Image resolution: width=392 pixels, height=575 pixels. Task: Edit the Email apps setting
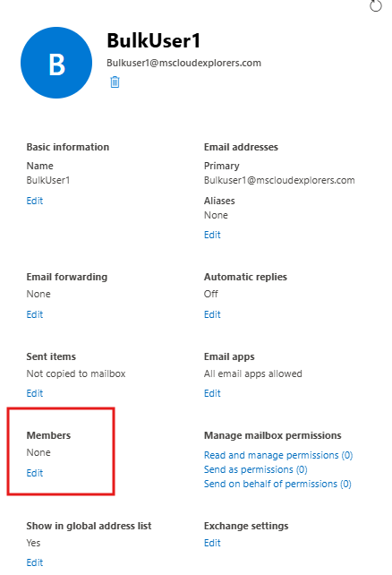coord(212,393)
